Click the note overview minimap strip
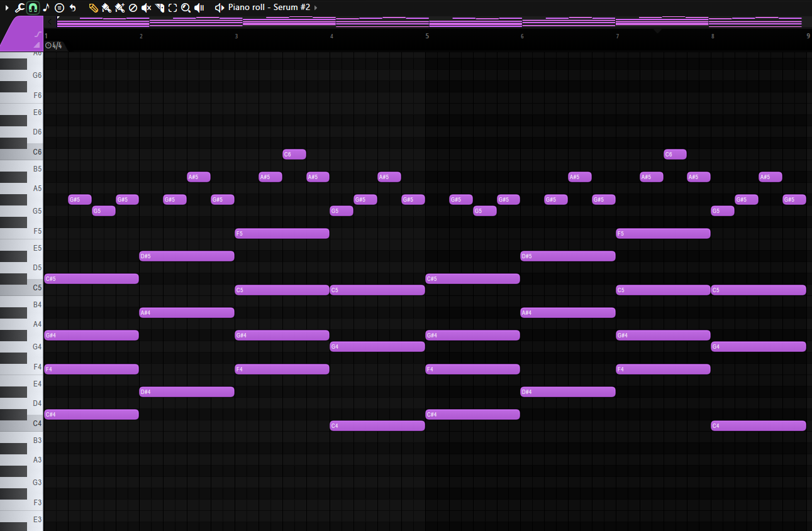The height and width of the screenshot is (531, 812). 430,22
